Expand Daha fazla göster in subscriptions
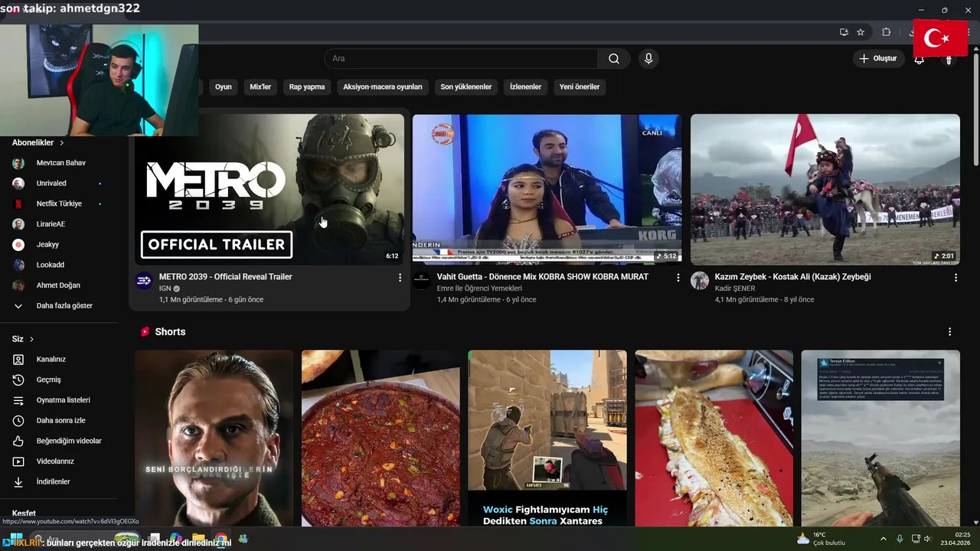The image size is (980, 551). tap(64, 305)
